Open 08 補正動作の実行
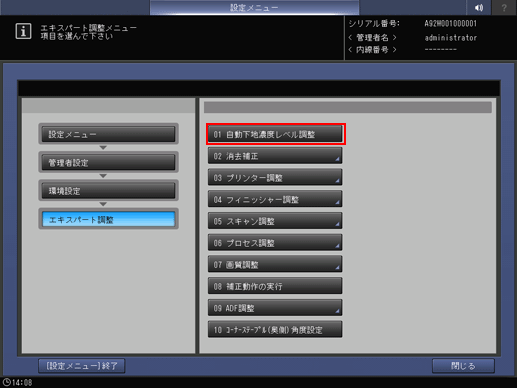Screen dimensions: 517x388 pos(275,286)
